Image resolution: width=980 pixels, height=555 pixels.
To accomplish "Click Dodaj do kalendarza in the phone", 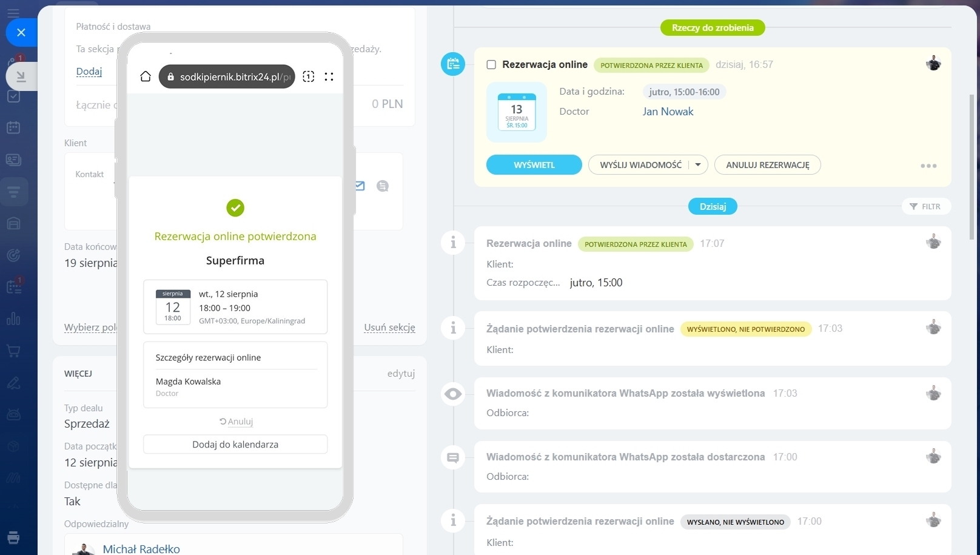I will [235, 445].
